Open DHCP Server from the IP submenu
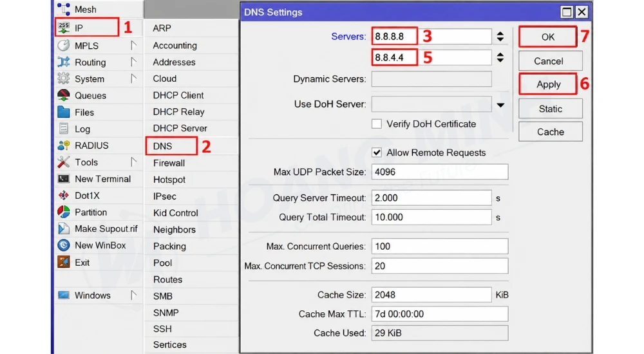Screen dimensions: 644x354 pos(180,128)
